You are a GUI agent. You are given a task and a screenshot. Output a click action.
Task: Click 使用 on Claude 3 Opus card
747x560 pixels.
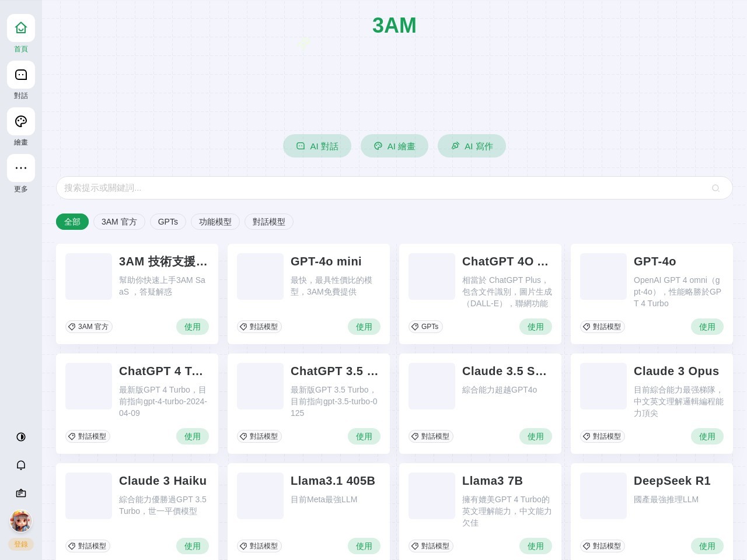pyautogui.click(x=707, y=436)
